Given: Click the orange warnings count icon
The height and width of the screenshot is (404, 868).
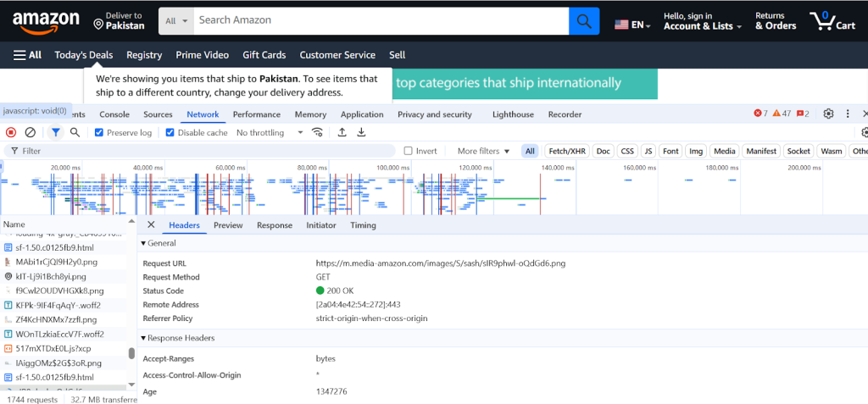Looking at the screenshot, I should click(x=776, y=113).
